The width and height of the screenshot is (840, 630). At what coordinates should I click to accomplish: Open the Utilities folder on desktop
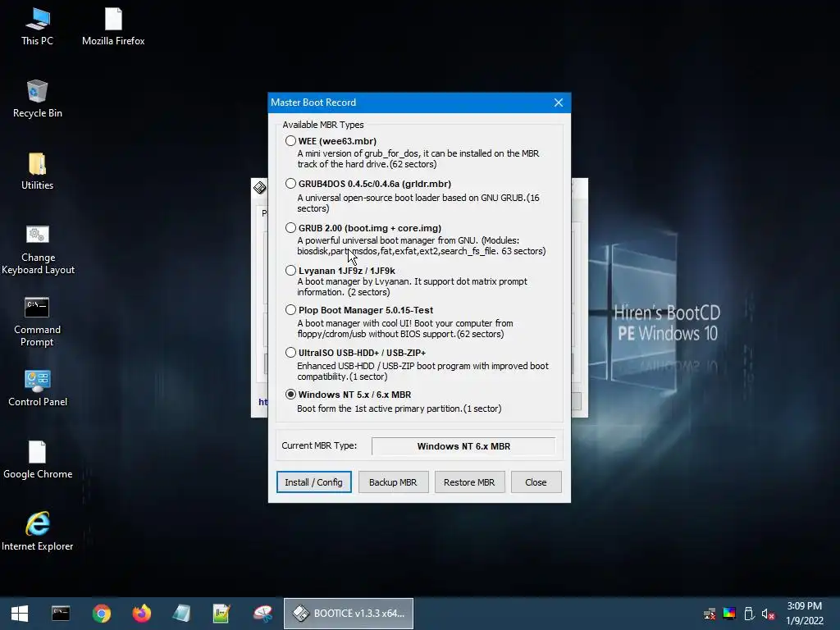[x=38, y=171]
